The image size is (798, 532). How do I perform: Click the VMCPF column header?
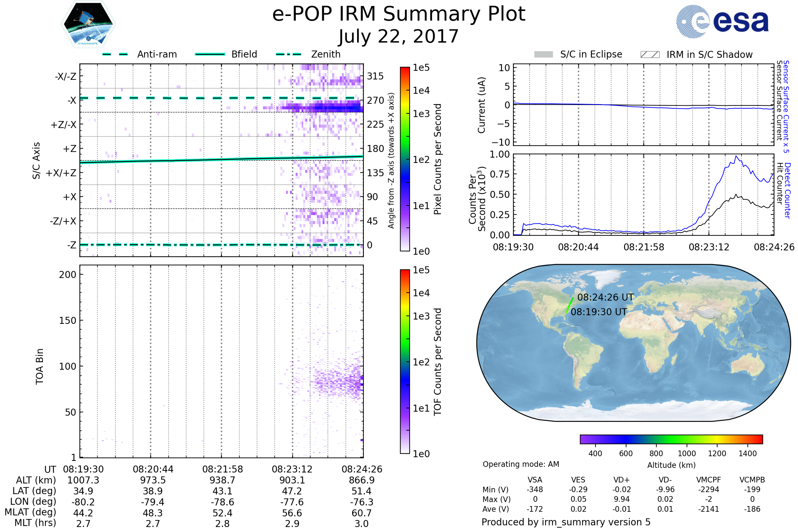[709, 480]
